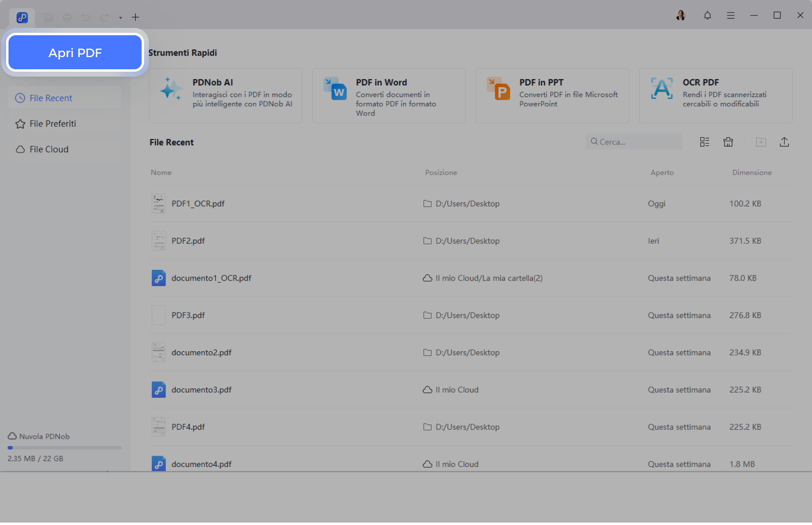The image size is (812, 525).
Task: Open documento2.pdf from the list
Action: pyautogui.click(x=470, y=352)
